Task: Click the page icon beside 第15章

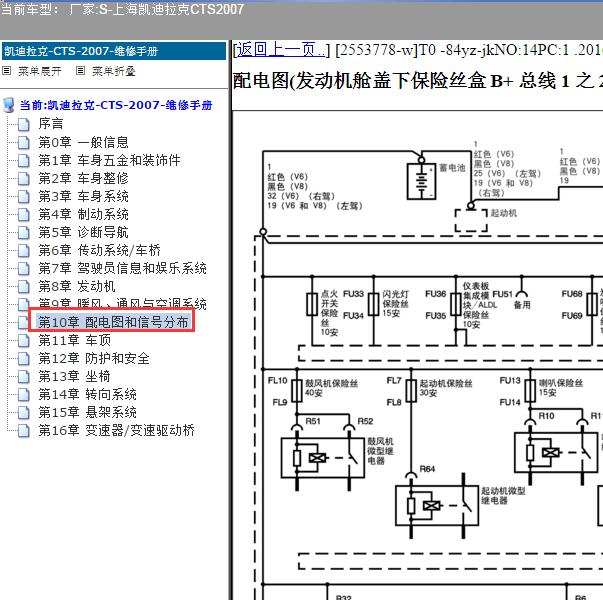Action: 24,413
